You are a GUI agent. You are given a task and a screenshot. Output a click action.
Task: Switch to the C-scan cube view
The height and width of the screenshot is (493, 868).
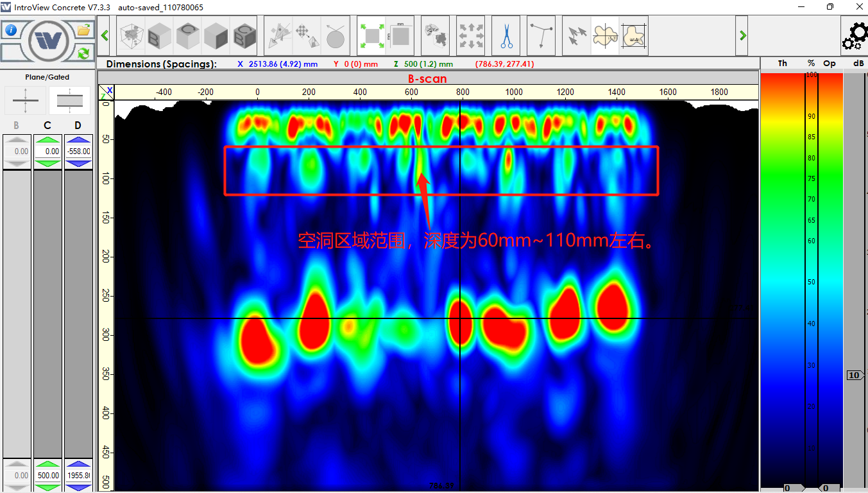click(188, 36)
